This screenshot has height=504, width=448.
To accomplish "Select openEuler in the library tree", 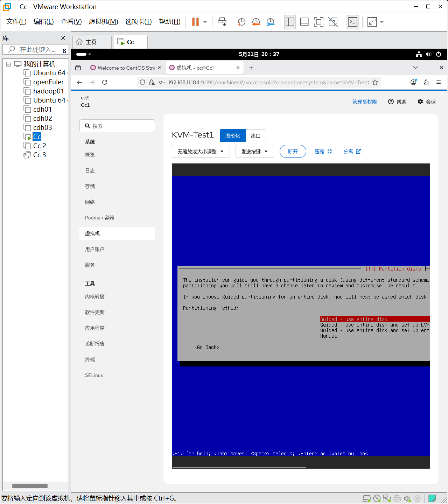I will [x=48, y=82].
